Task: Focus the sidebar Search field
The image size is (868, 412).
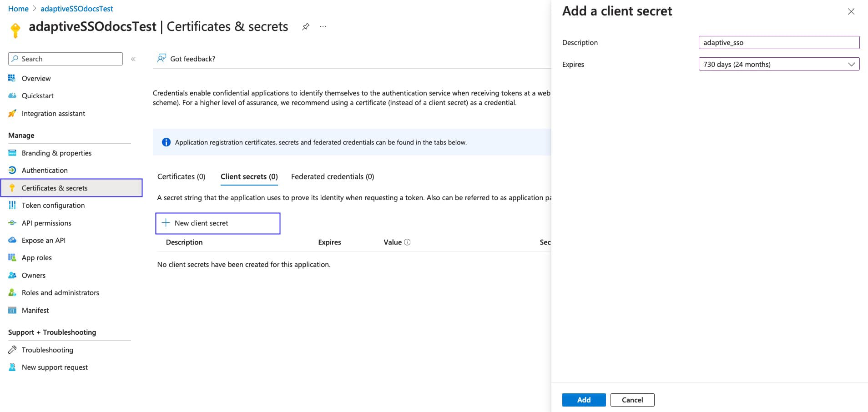Action: [x=66, y=59]
